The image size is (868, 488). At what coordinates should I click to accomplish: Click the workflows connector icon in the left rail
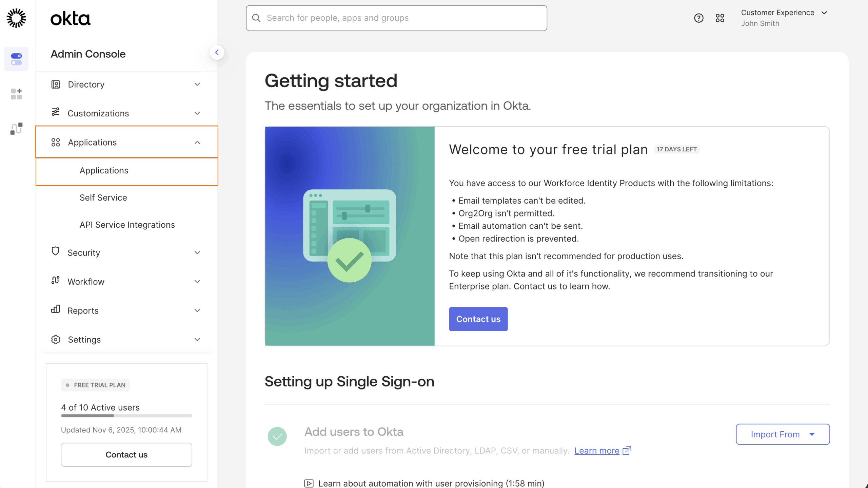pos(16,129)
